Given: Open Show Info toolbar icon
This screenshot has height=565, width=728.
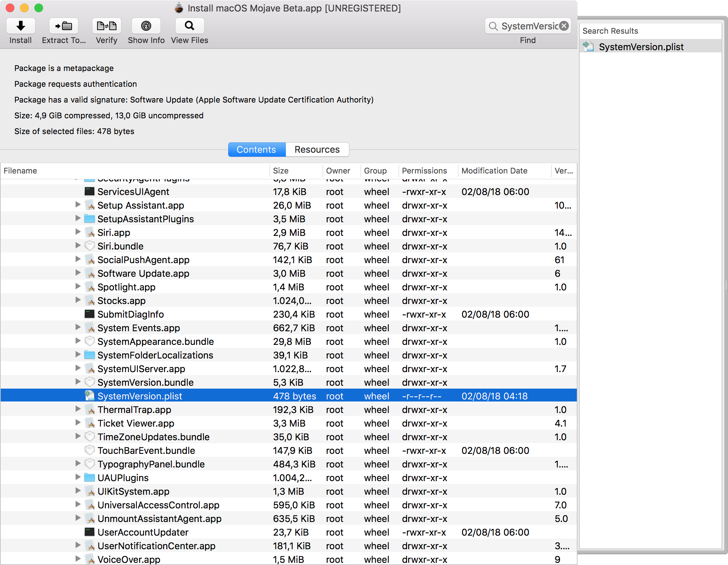Looking at the screenshot, I should point(146,26).
